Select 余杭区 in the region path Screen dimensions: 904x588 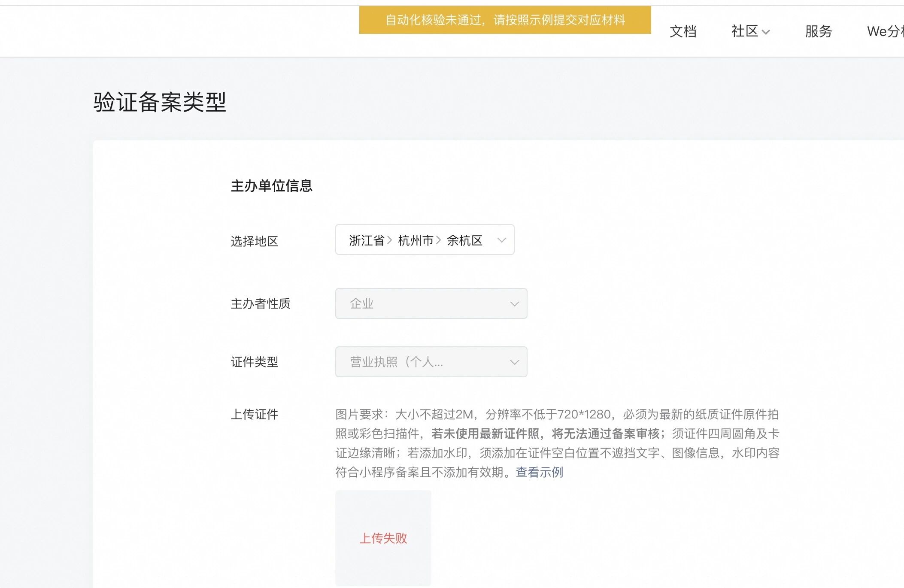tap(464, 240)
